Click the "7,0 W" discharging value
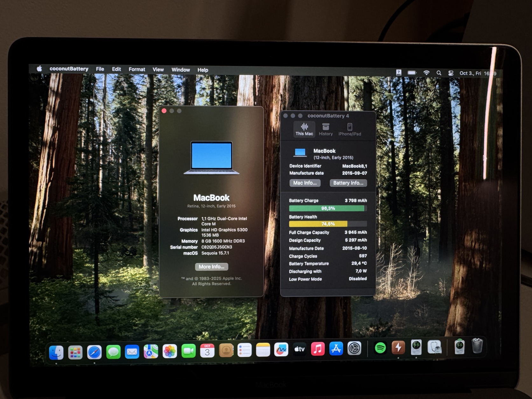Screen dimensions: 532x399 click(x=361, y=271)
